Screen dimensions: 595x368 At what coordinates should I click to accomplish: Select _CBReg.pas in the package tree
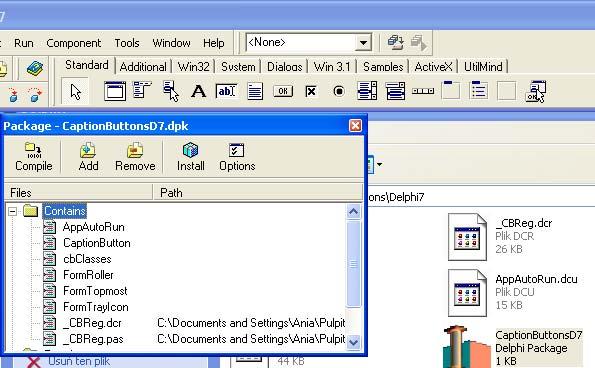(93, 339)
